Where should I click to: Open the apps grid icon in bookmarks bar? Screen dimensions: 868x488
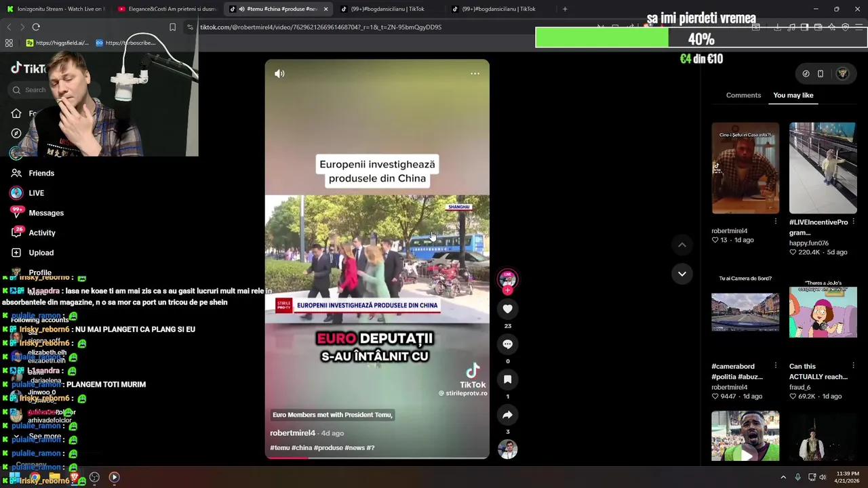[9, 43]
